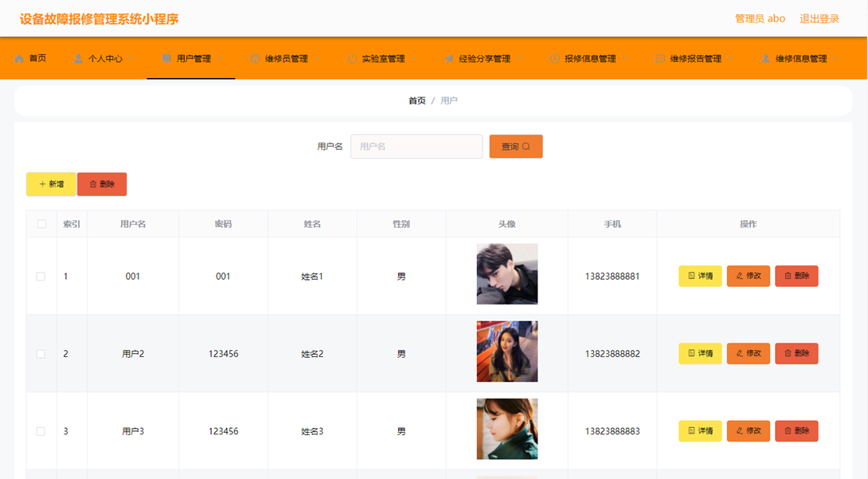Expand the 维修员管理 menu chevron
Screen dimensions: 868x479
pos(316,59)
